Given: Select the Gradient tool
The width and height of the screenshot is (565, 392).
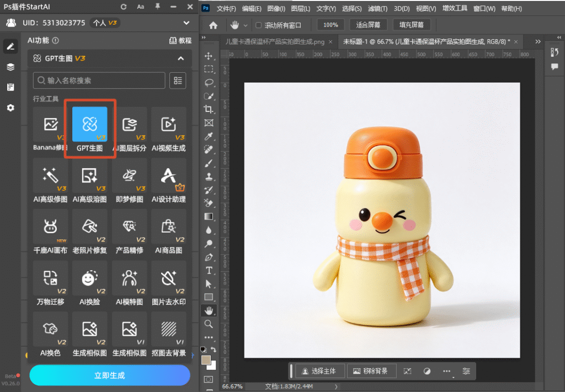Looking at the screenshot, I should point(209,216).
